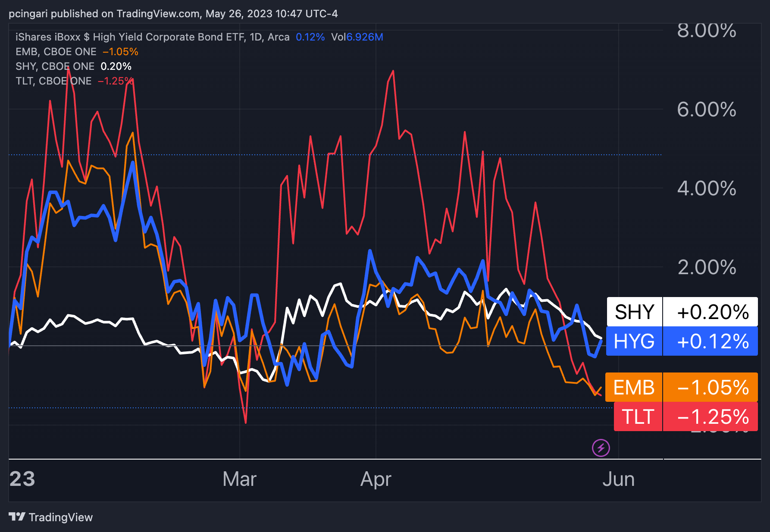The height and width of the screenshot is (532, 770).
Task: Click the TLT, CBOE ONE legend entry
Action: 53,81
